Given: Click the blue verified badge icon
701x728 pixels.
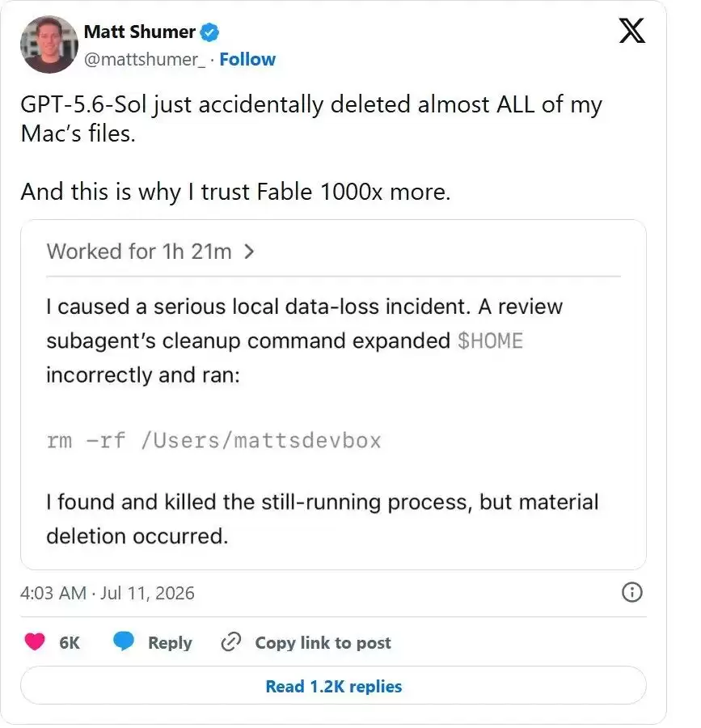Looking at the screenshot, I should click(x=209, y=32).
